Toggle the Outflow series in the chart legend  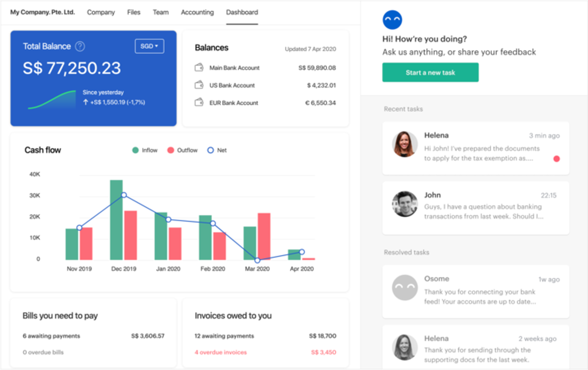[182, 150]
